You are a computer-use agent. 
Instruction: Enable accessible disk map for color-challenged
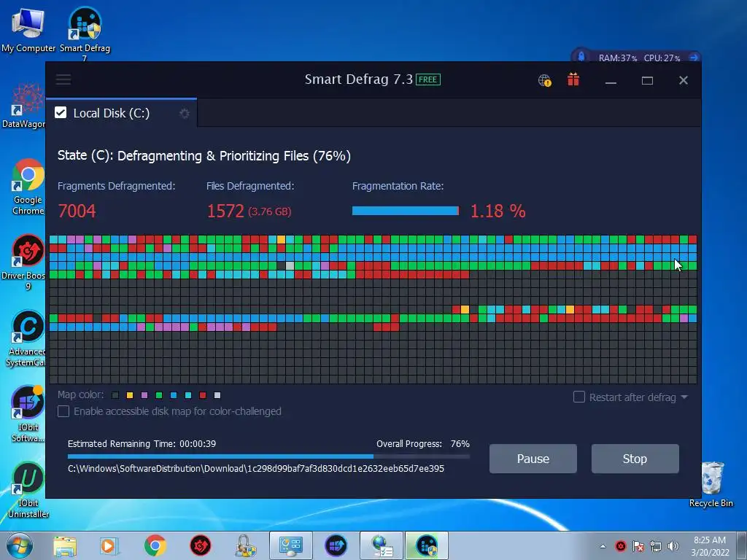[63, 411]
